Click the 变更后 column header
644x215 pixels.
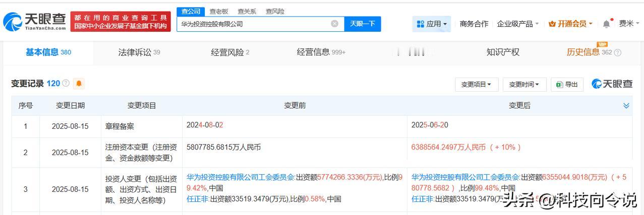coord(519,106)
